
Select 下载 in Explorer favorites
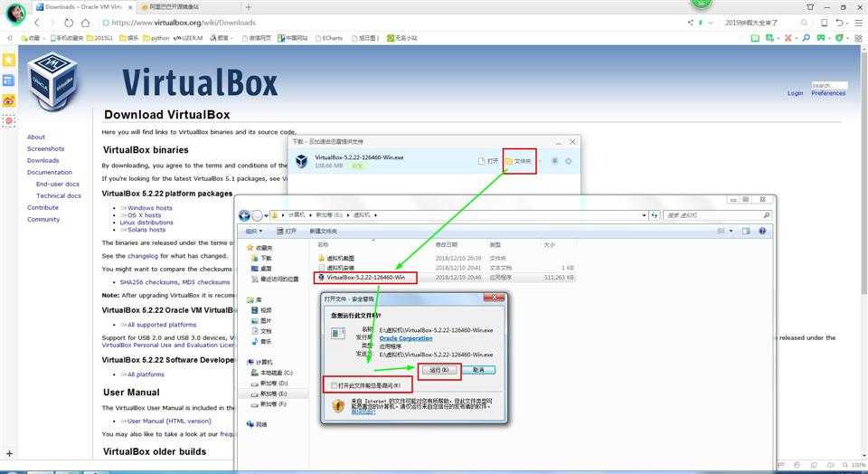262,258
